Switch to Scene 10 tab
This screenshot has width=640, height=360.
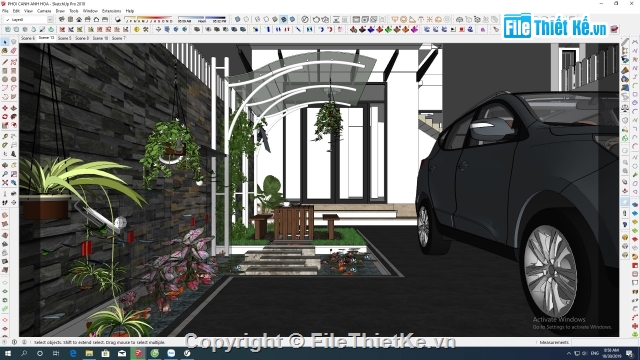(x=100, y=38)
